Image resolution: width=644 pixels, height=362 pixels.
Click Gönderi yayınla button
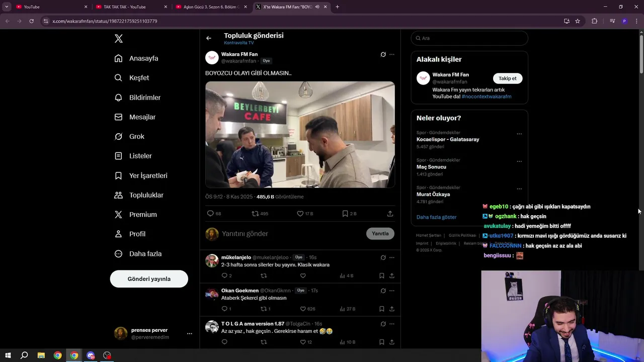pyautogui.click(x=149, y=279)
